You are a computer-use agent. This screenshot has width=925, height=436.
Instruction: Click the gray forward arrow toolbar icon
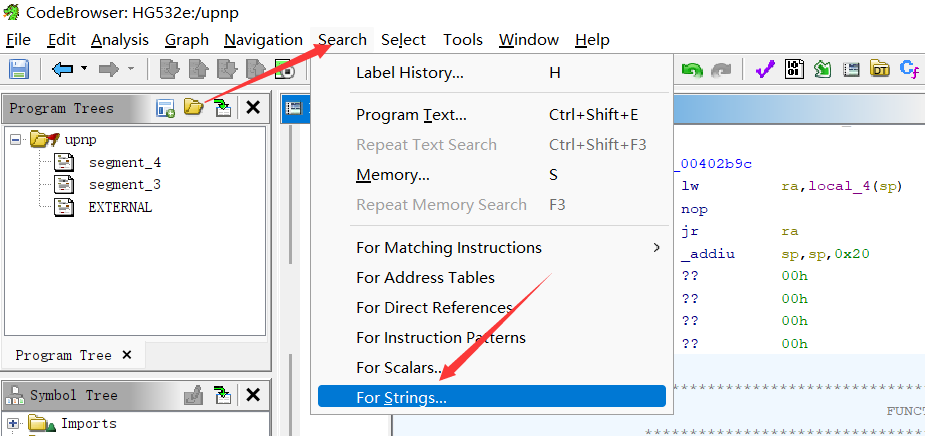click(109, 70)
